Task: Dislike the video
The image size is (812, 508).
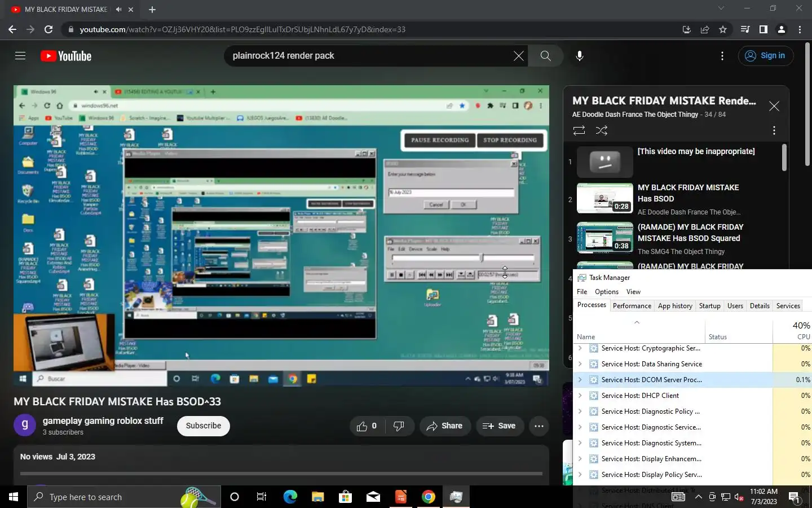Action: pyautogui.click(x=399, y=426)
